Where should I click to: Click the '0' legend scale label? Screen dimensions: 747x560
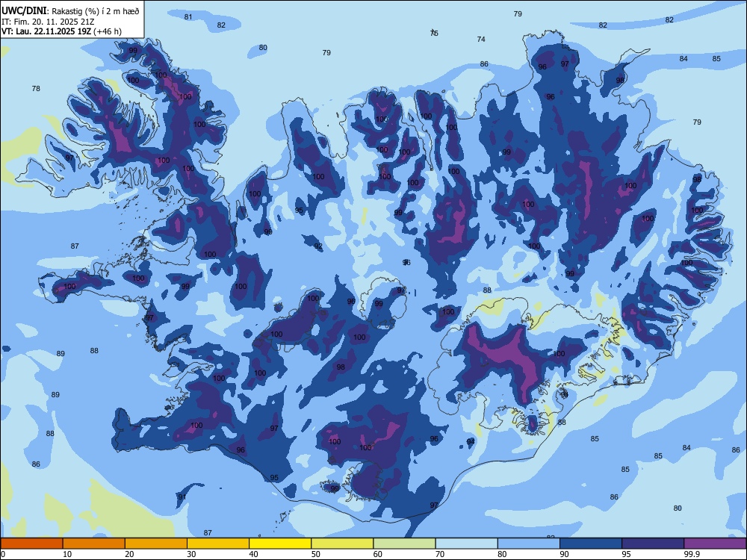[3, 554]
